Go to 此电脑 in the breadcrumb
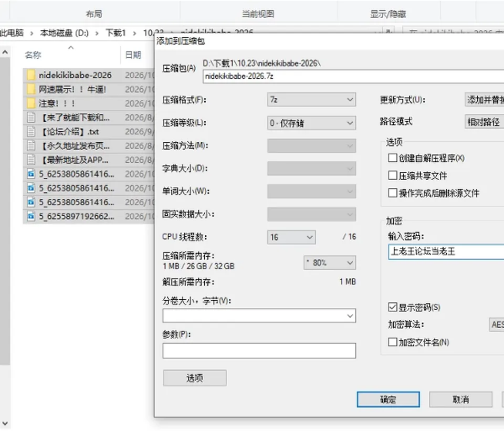 click(x=12, y=33)
